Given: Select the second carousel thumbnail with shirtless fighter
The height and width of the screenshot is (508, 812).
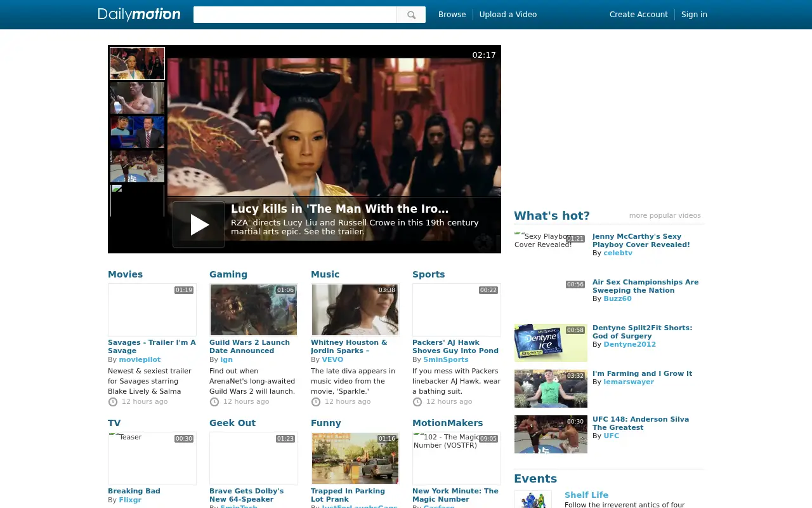Looking at the screenshot, I should 137,98.
